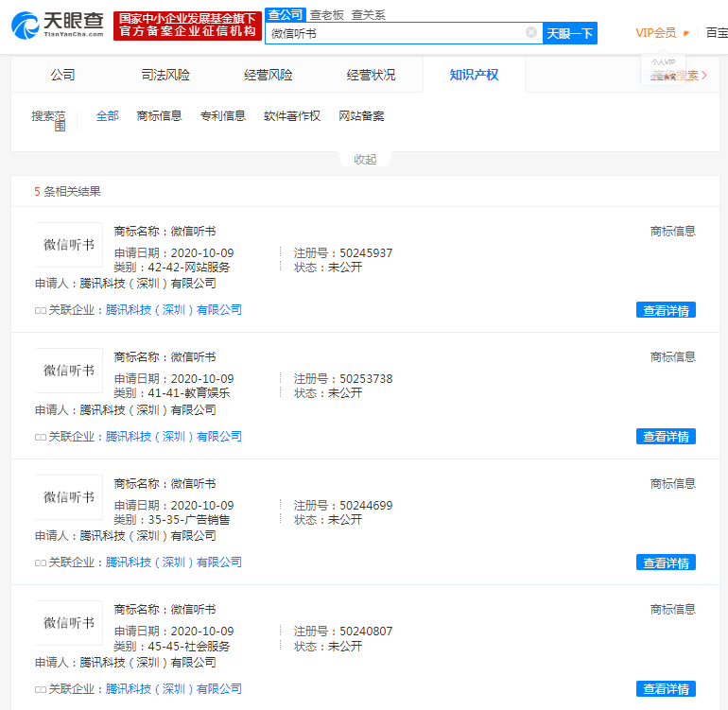The image size is (728, 710).
Task: Click the text 类别：45-45-社会服务
Action: point(172,647)
